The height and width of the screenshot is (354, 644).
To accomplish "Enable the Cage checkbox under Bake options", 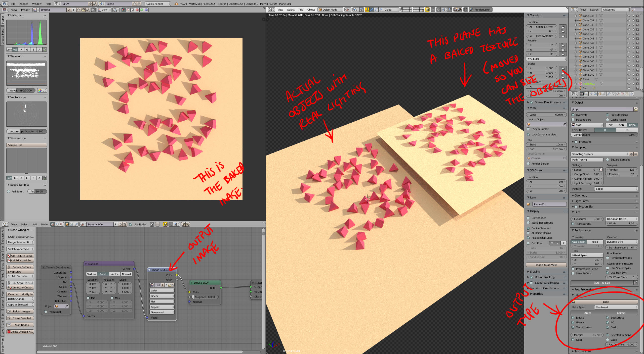I will pyautogui.click(x=608, y=340).
